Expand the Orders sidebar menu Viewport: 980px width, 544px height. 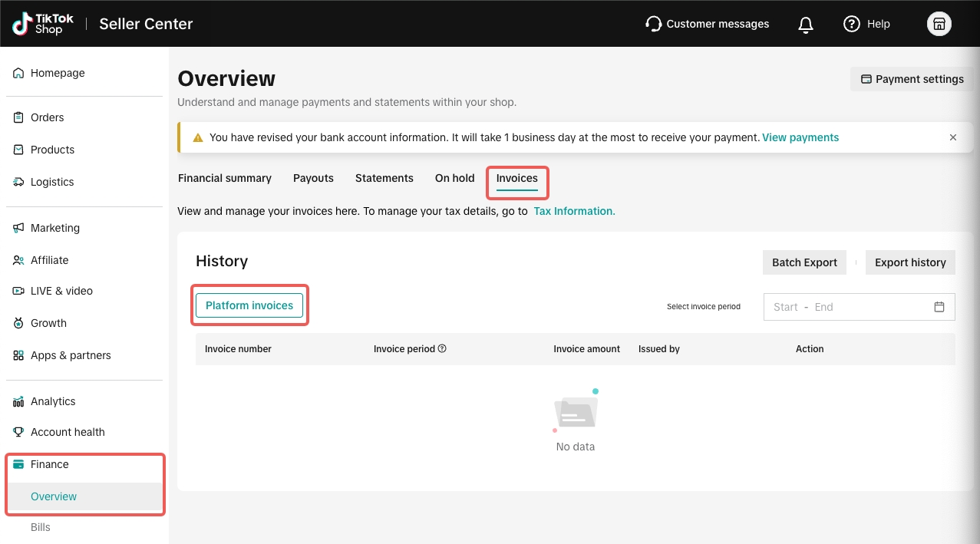pyautogui.click(x=47, y=117)
